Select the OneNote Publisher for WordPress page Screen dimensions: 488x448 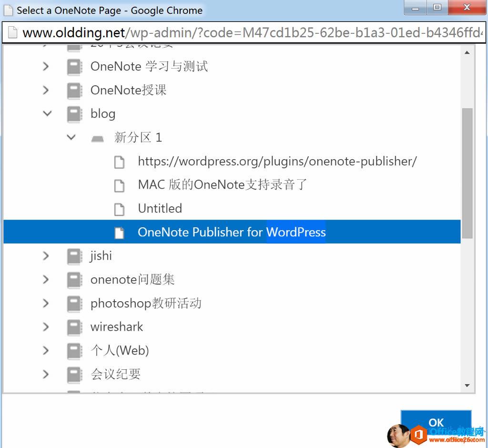click(x=232, y=232)
